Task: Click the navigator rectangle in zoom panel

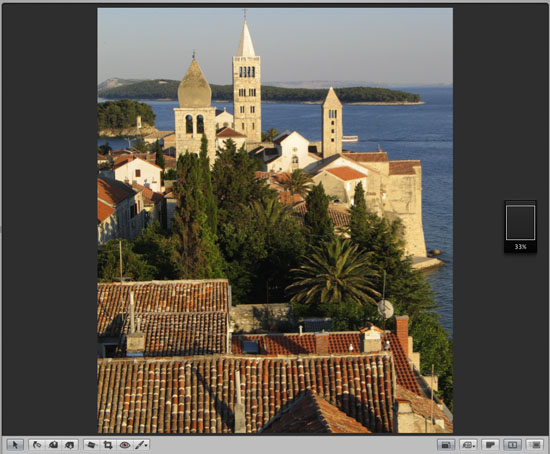Action: coord(520,223)
